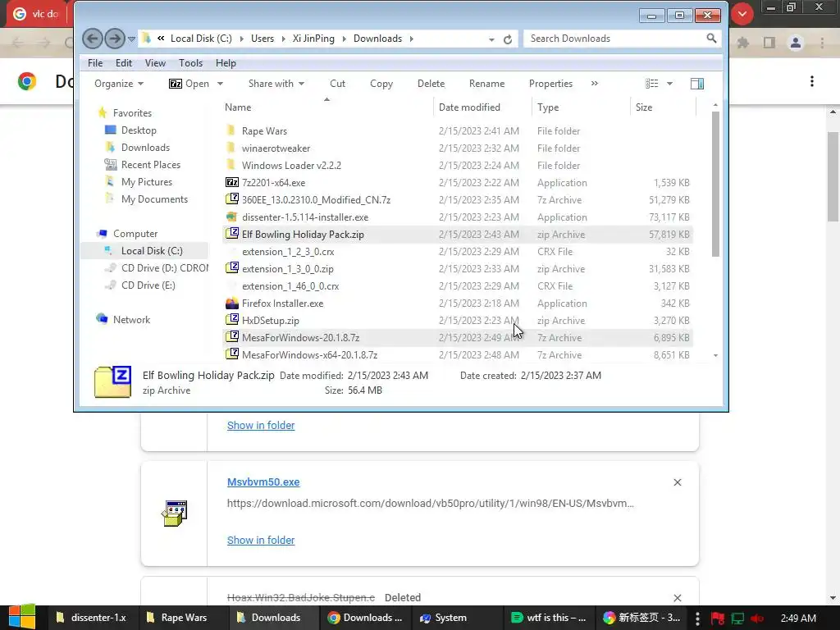Click the Firefox Installer.exe icon
The height and width of the screenshot is (630, 840).
pyautogui.click(x=231, y=304)
